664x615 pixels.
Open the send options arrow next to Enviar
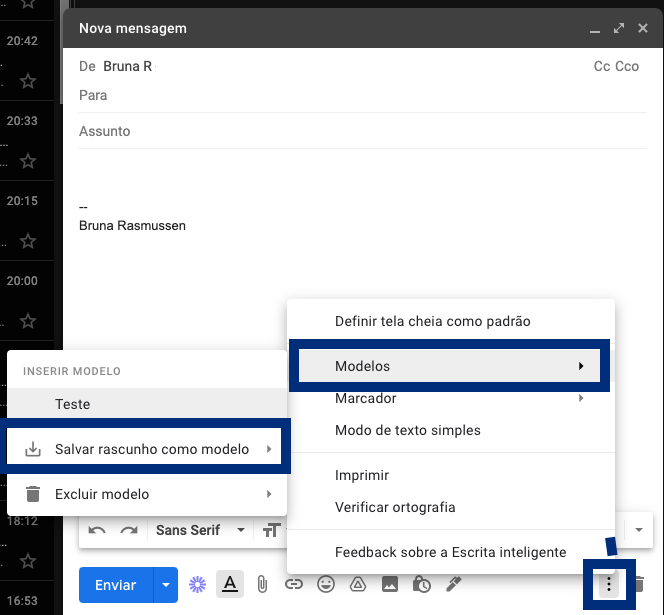(166, 585)
